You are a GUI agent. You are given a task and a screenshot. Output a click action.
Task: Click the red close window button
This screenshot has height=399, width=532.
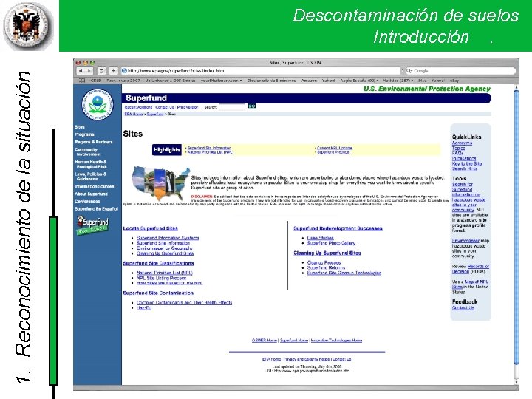(x=78, y=63)
